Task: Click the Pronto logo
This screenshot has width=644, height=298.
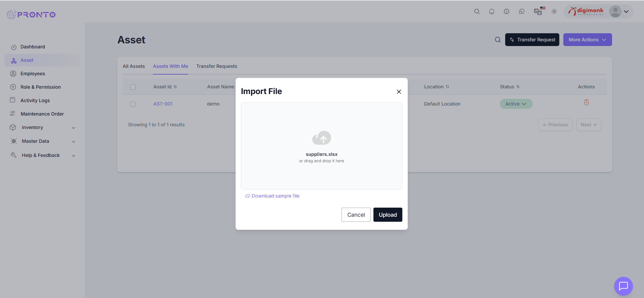Action: click(31, 14)
